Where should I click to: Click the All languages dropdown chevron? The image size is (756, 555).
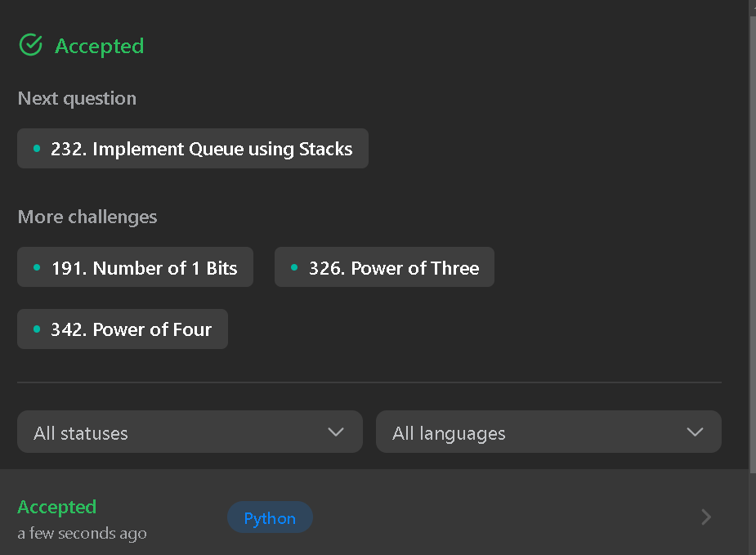coord(695,432)
